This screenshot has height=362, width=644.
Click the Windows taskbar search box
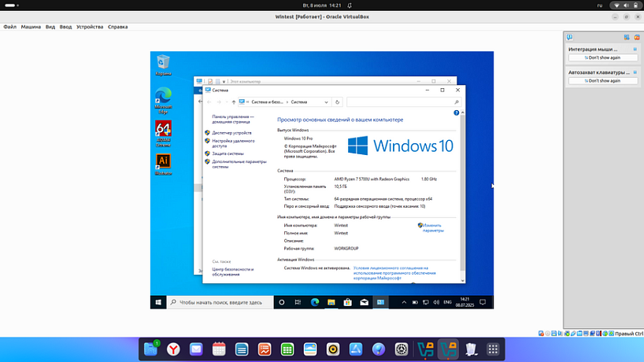pos(221,302)
